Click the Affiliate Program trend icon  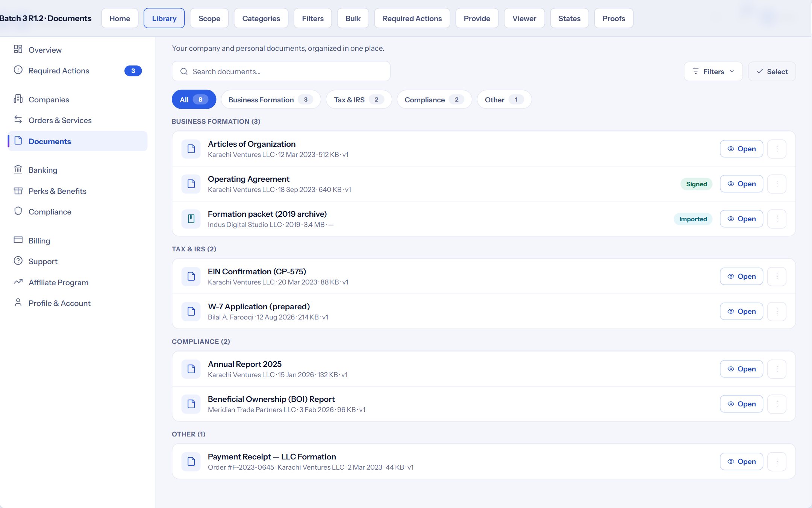tap(18, 282)
